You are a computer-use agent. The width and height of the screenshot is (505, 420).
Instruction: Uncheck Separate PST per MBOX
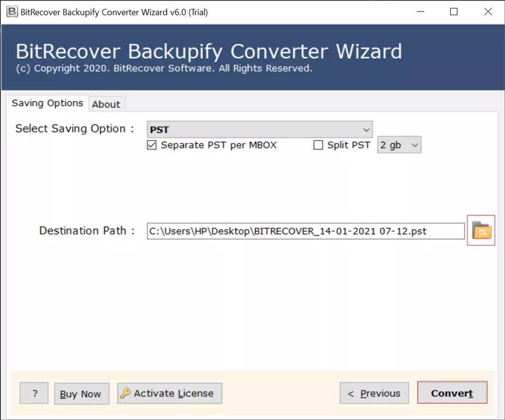tap(151, 145)
